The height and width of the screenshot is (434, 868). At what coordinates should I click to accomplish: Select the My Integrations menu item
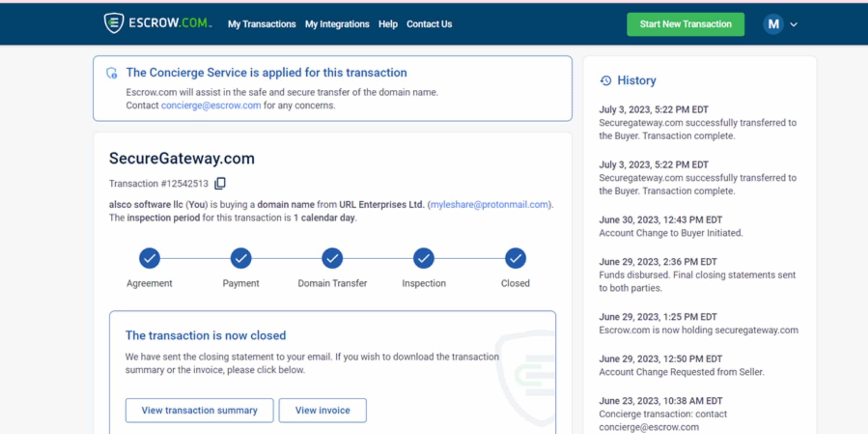[x=338, y=24]
